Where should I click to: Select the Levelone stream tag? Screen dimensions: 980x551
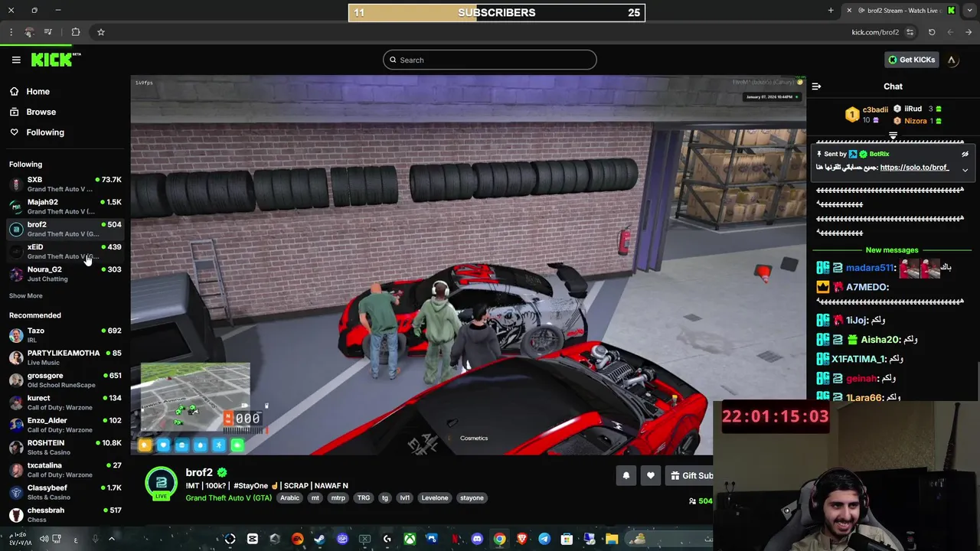tap(434, 497)
